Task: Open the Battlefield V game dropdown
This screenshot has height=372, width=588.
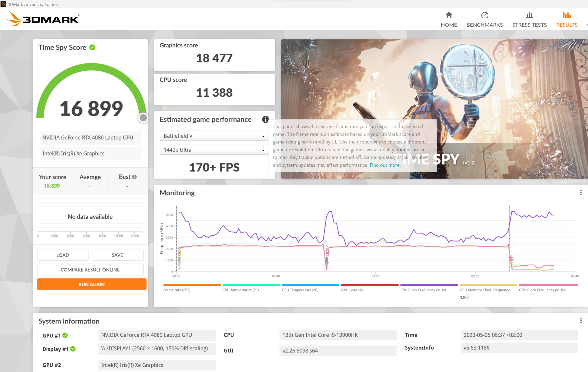Action: tap(214, 136)
